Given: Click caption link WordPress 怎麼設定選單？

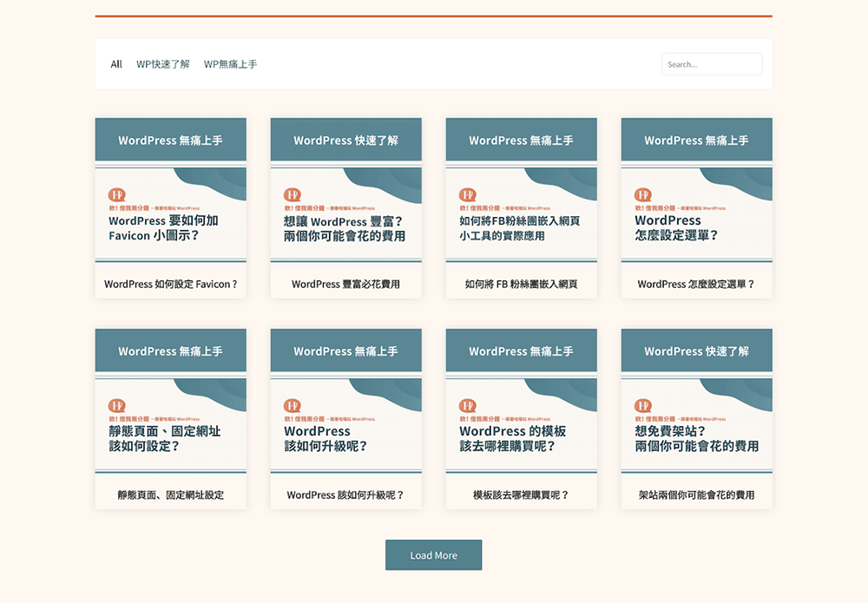Looking at the screenshot, I should point(696,285).
